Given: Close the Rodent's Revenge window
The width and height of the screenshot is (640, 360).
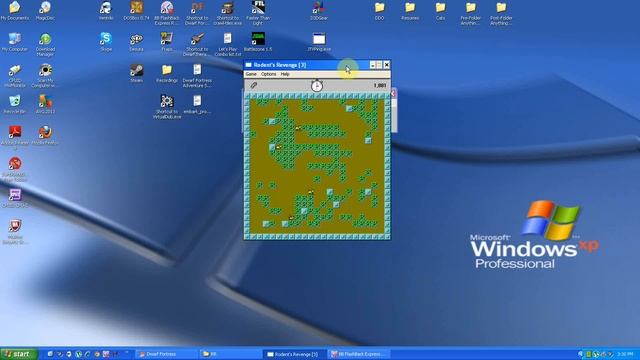Looking at the screenshot, I should pyautogui.click(x=387, y=65).
